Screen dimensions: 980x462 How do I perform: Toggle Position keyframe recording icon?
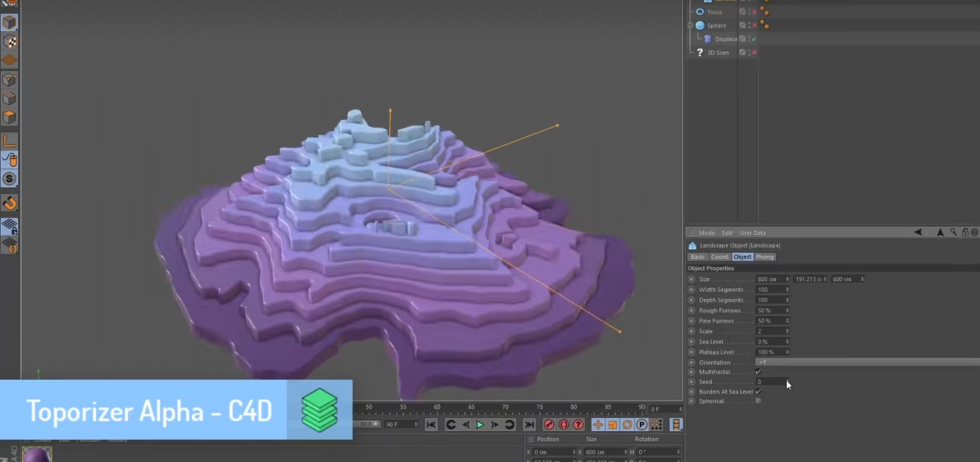click(598, 424)
